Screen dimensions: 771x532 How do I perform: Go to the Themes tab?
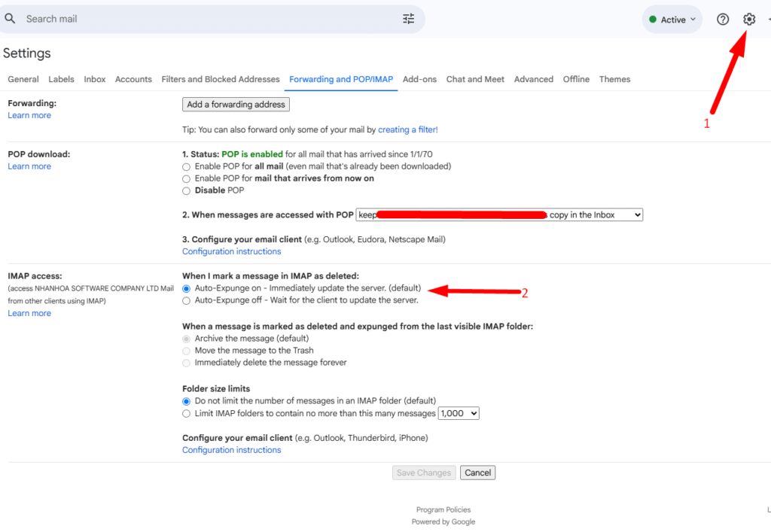click(614, 79)
